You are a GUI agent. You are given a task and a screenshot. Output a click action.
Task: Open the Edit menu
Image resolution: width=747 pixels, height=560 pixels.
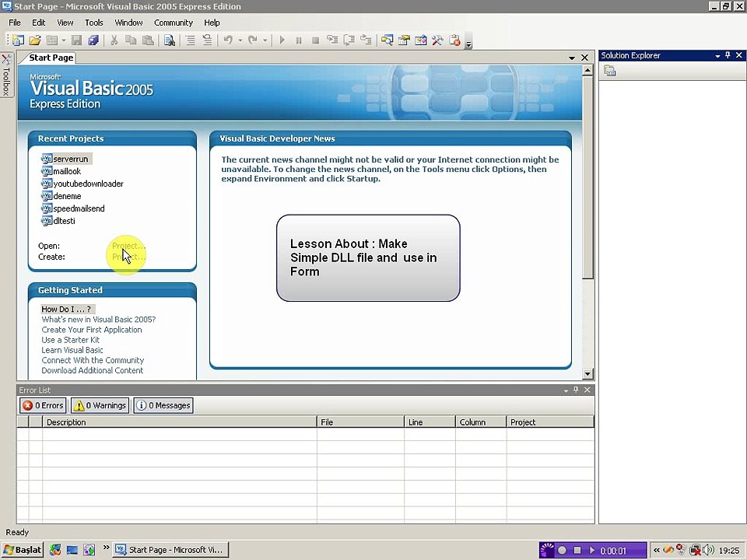pos(39,23)
